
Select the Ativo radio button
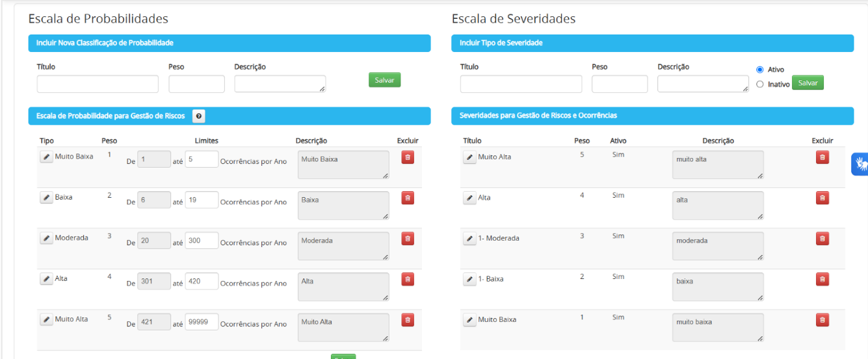pos(759,70)
